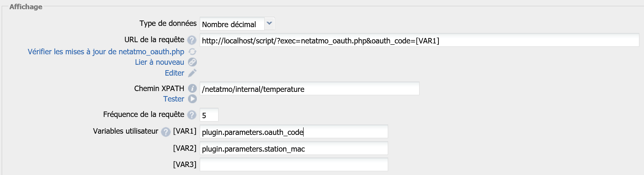Open the Editer link

[174, 73]
